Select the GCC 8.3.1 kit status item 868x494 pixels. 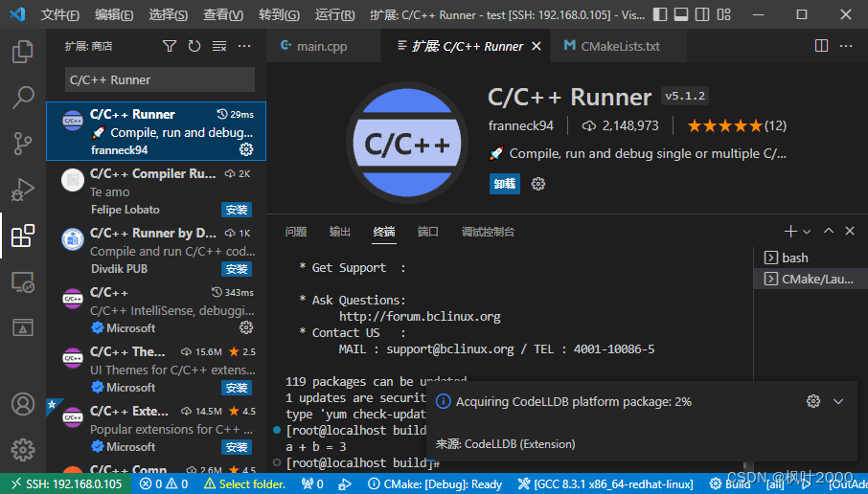(x=605, y=484)
